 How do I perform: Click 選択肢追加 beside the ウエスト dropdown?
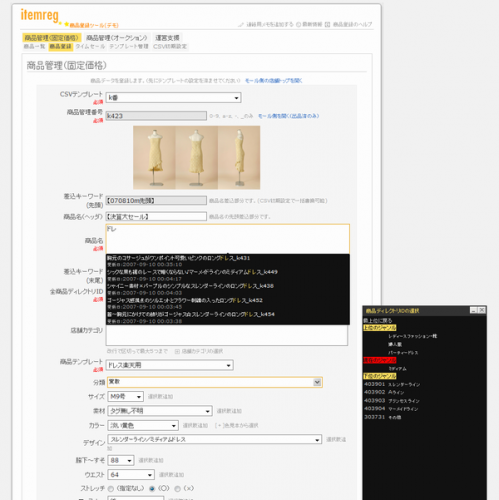click(x=171, y=475)
